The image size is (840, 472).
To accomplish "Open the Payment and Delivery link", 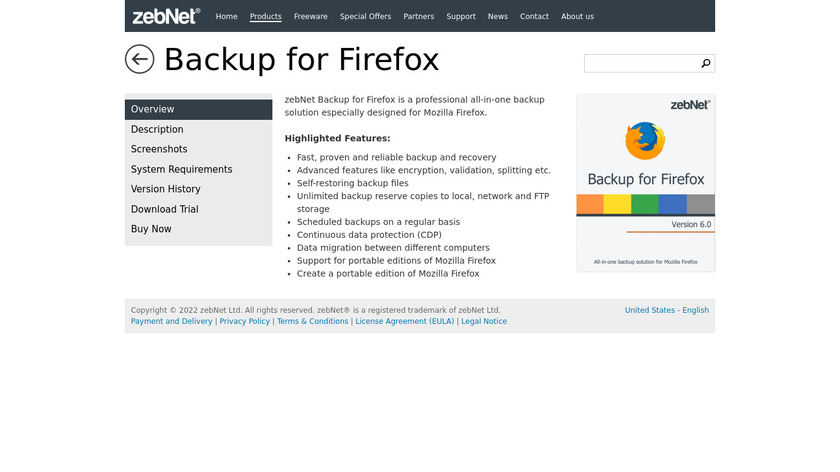I will click(x=171, y=321).
